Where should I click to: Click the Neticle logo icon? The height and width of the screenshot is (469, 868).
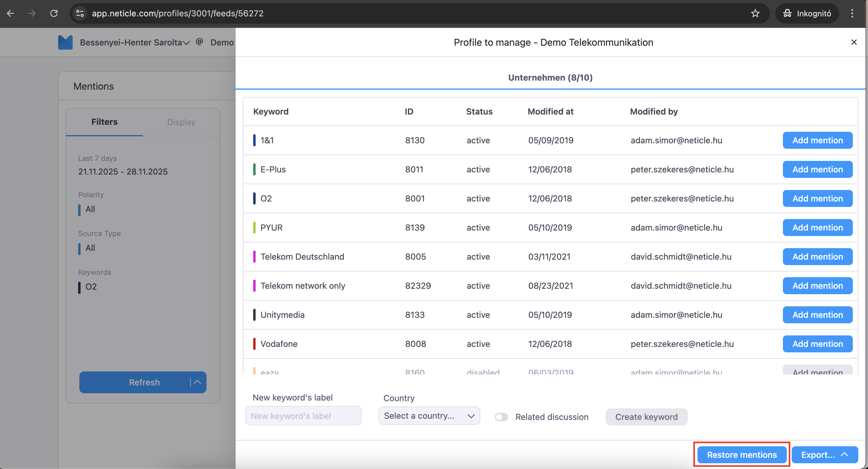tap(65, 42)
